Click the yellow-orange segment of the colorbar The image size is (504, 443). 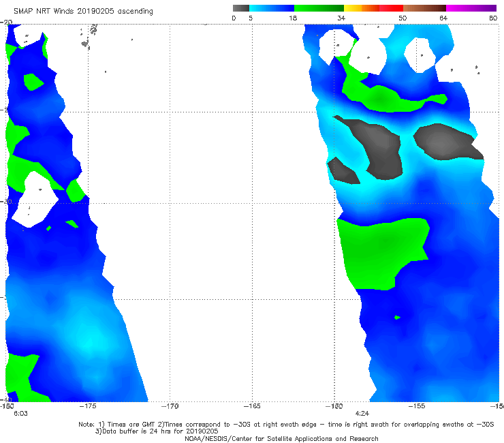(x=362, y=8)
